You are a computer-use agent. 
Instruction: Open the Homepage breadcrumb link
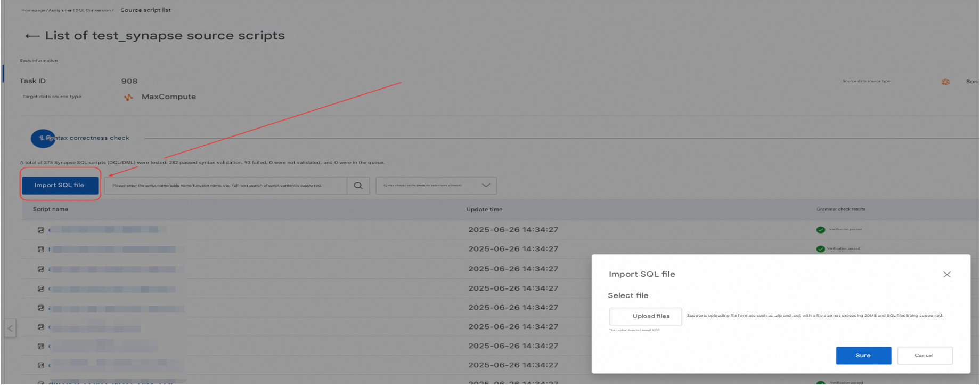point(33,10)
